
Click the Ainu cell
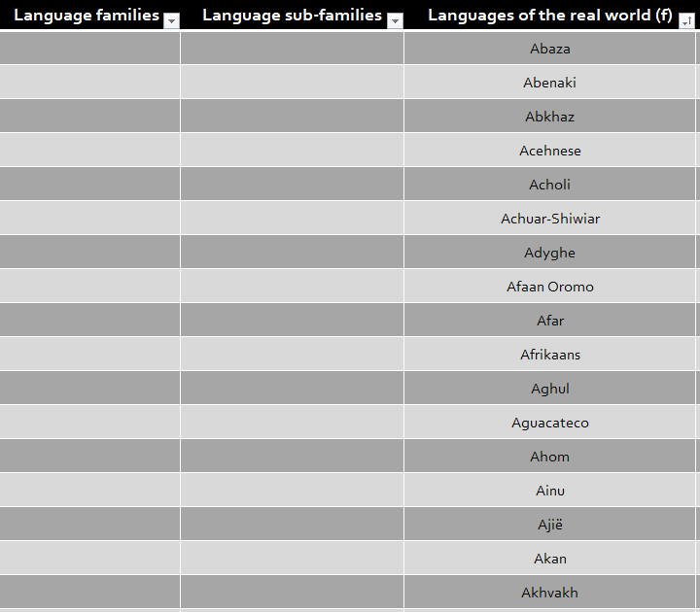pos(549,491)
